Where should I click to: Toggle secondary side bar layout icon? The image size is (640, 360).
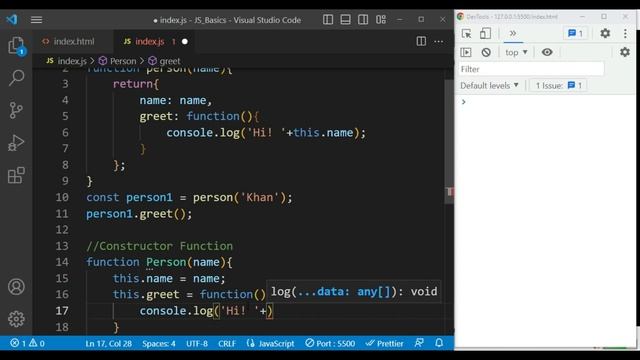(363, 20)
